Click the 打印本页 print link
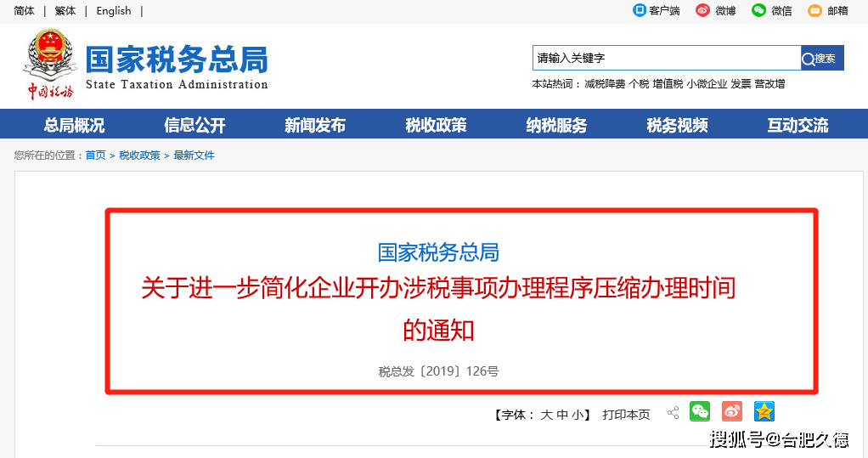Screen dimensions: 868x458 (626, 415)
